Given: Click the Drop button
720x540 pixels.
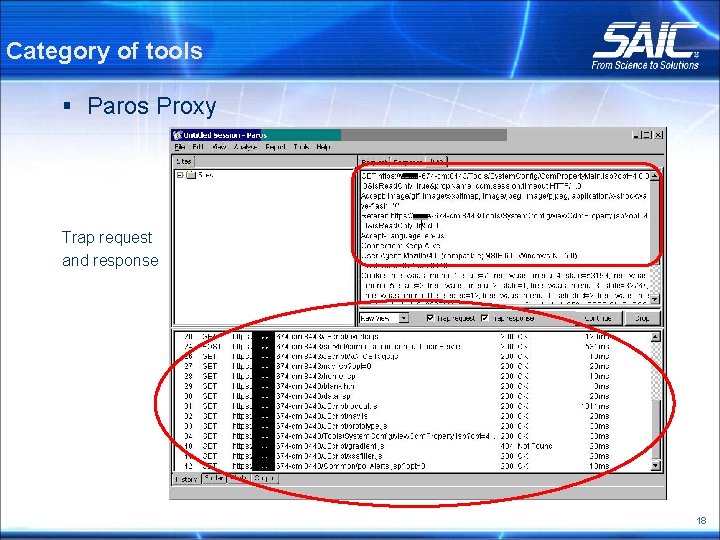Looking at the screenshot, I should coord(642,318).
